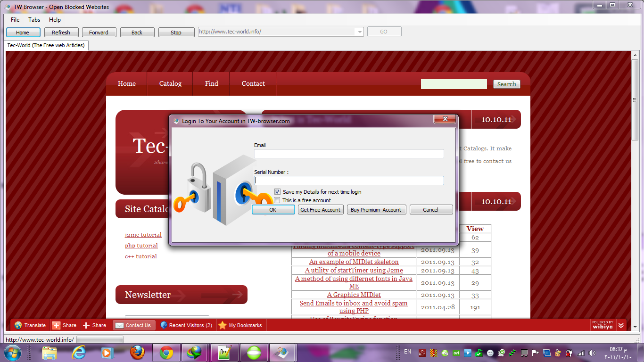Switch to Google Chrome in taskbar
This screenshot has width=644, height=362.
[x=166, y=353]
